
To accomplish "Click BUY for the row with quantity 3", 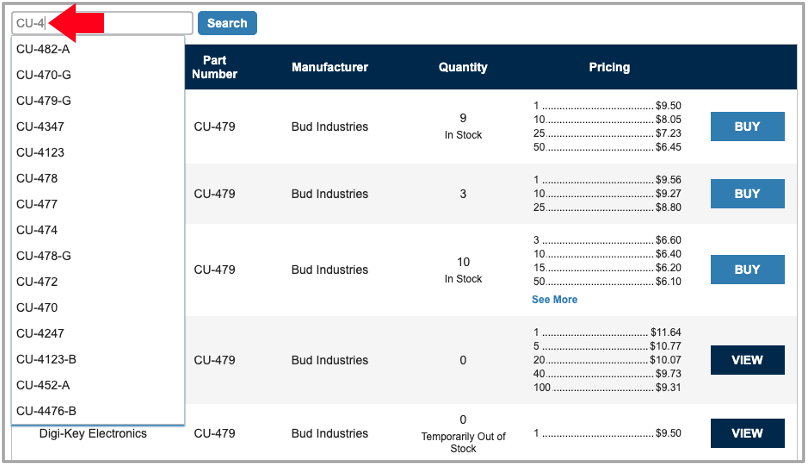I will pyautogui.click(x=747, y=194).
